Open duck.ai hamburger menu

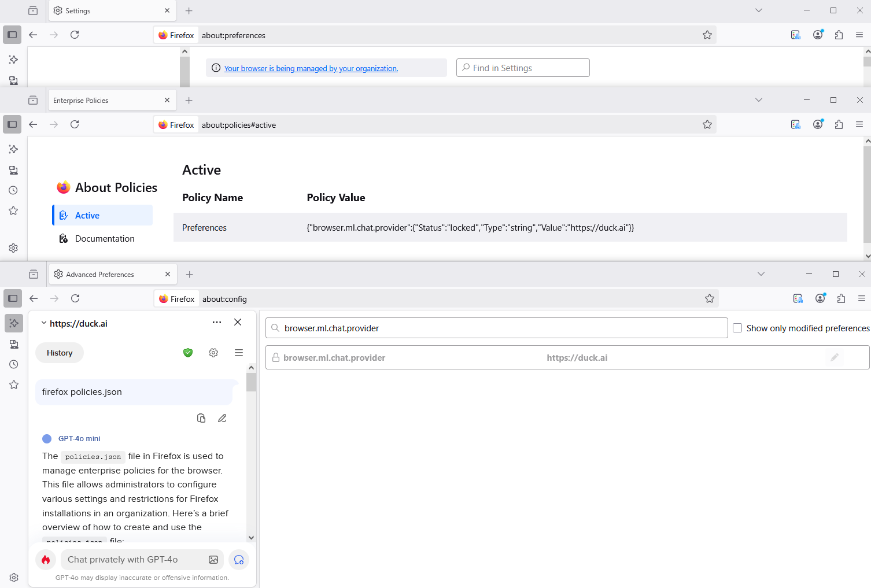[239, 353]
